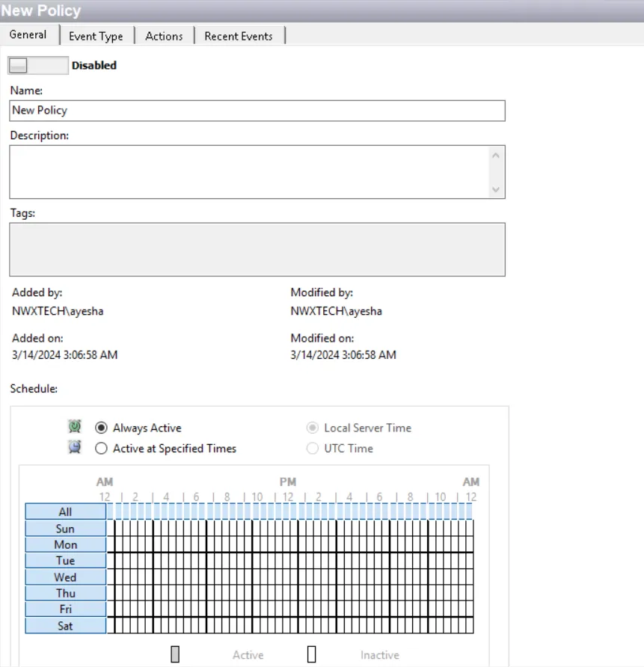644x667 pixels.
Task: Open the Actions tab
Action: pyautogui.click(x=164, y=36)
